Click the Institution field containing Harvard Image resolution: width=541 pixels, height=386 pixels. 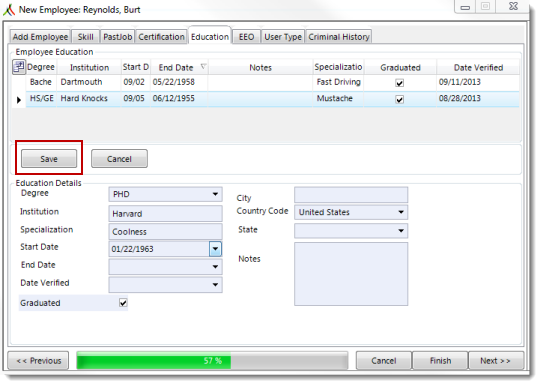pos(165,214)
